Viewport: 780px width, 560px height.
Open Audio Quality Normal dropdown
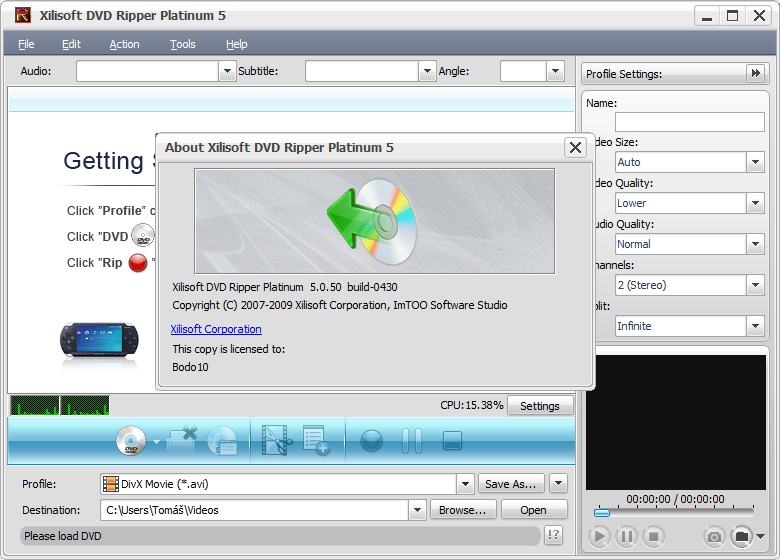[755, 244]
